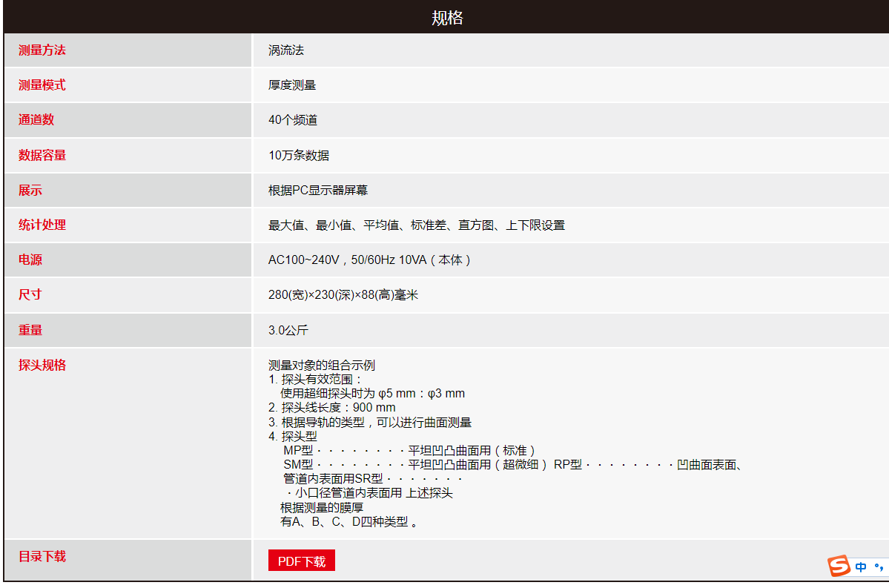This screenshot has width=889, height=588.
Task: Click the 通道数 row label
Action: (x=36, y=119)
